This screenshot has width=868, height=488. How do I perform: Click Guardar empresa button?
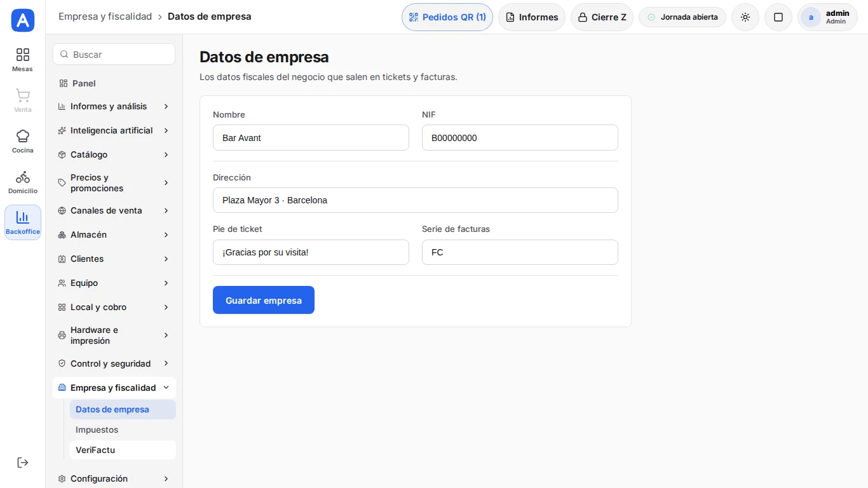(x=264, y=300)
